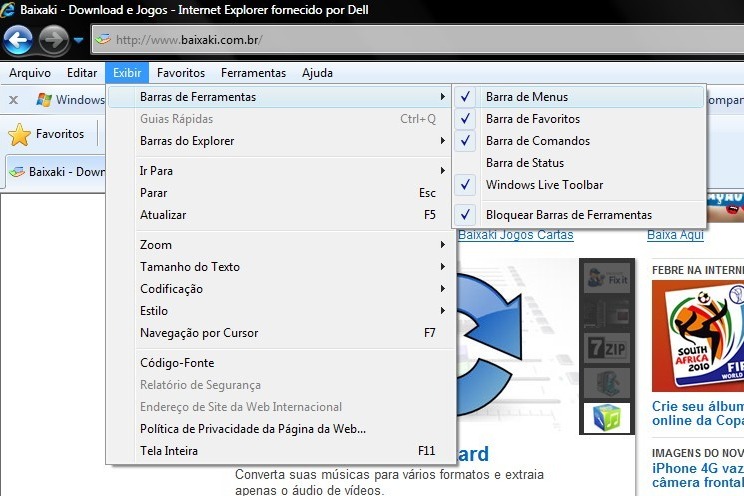Expand the Estilo submenu
Screen dimensions: 744x496
[280, 311]
